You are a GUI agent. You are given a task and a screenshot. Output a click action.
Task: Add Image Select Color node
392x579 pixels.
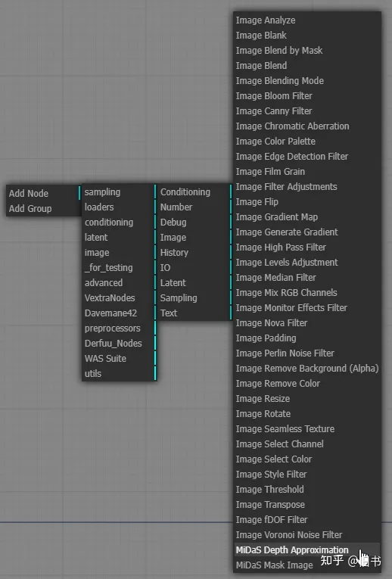[x=307, y=459]
